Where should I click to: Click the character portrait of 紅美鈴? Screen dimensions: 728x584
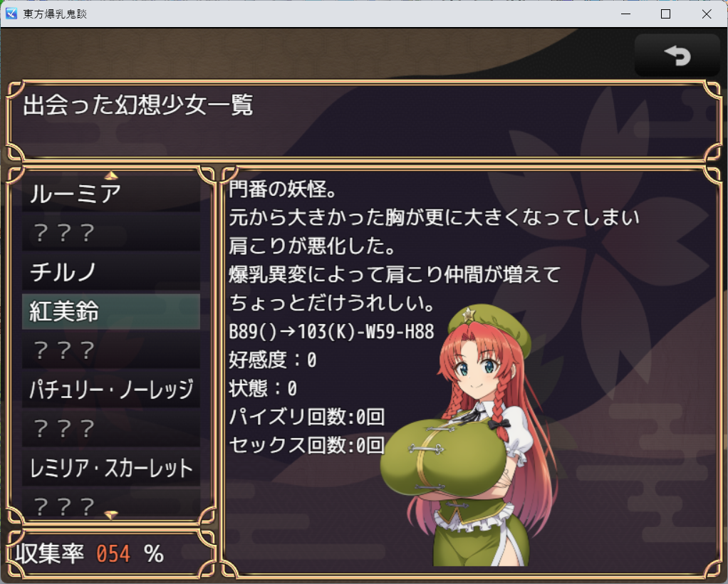[x=469, y=435]
